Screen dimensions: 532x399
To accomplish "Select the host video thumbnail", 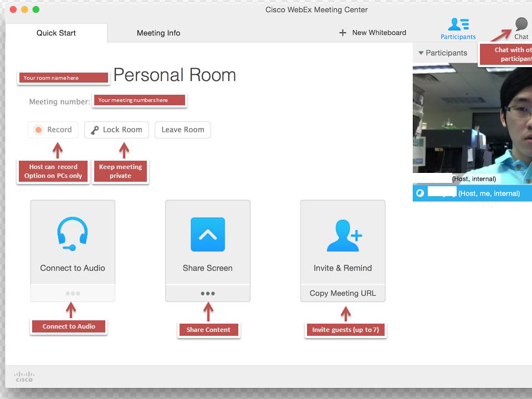I will click(x=472, y=124).
